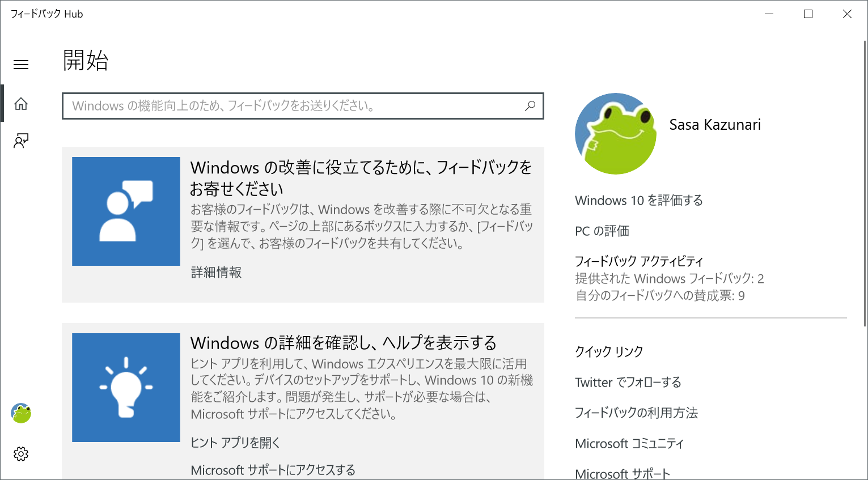This screenshot has height=480, width=868.
Task: Click heading Windows の改善に役立てるために
Action: point(361,178)
